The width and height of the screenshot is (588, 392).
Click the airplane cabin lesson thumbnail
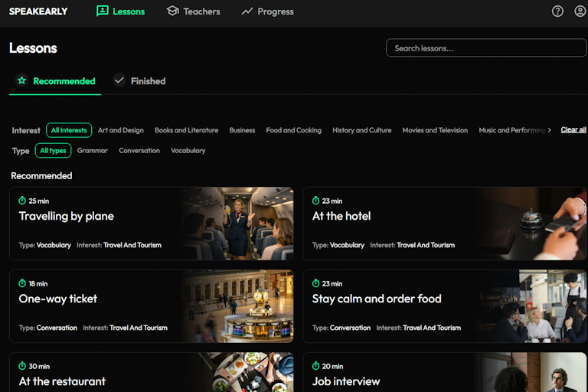(x=237, y=224)
